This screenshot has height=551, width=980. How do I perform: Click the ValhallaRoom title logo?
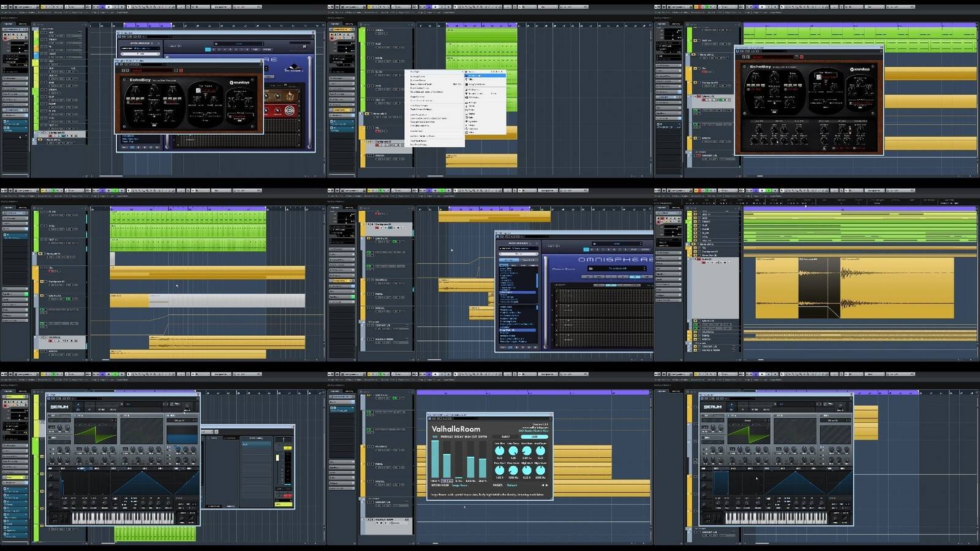456,429
